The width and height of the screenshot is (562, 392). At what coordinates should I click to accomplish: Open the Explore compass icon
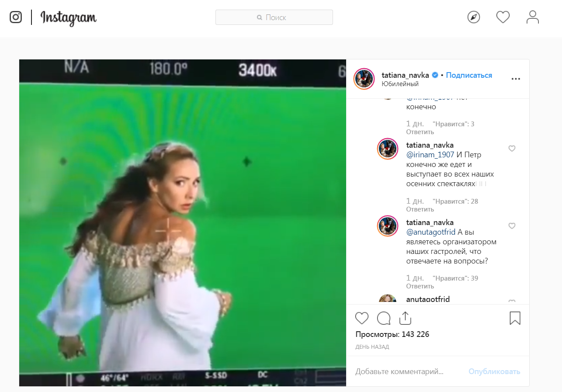473,17
